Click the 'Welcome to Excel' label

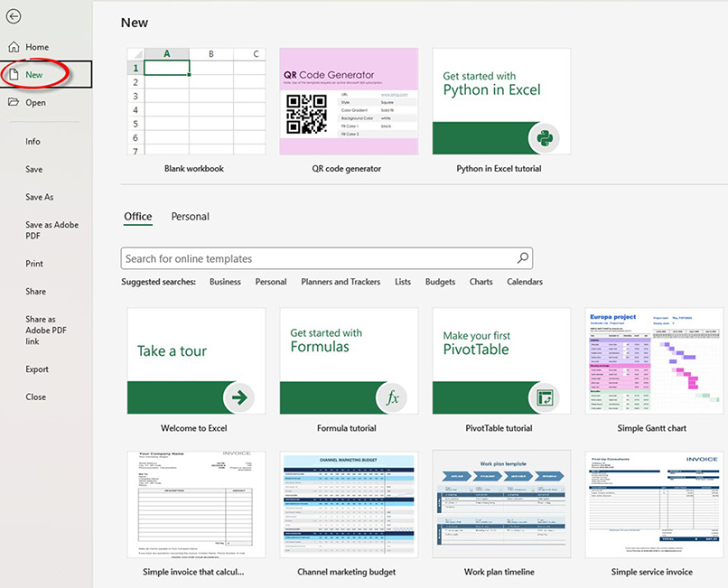(194, 428)
